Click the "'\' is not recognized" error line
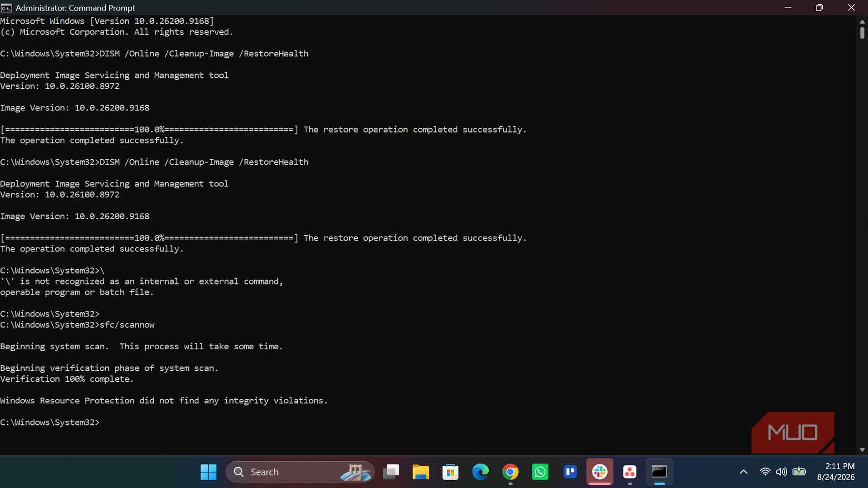 [142, 281]
